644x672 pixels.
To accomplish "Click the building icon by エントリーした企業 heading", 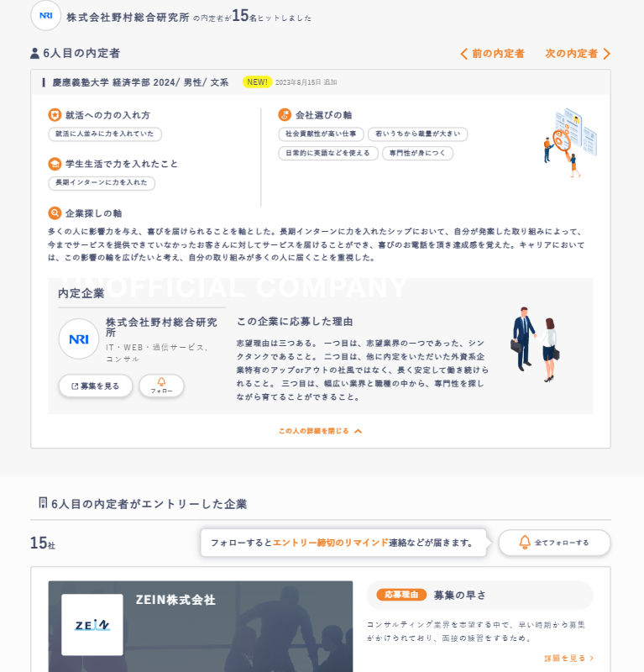I will click(43, 502).
